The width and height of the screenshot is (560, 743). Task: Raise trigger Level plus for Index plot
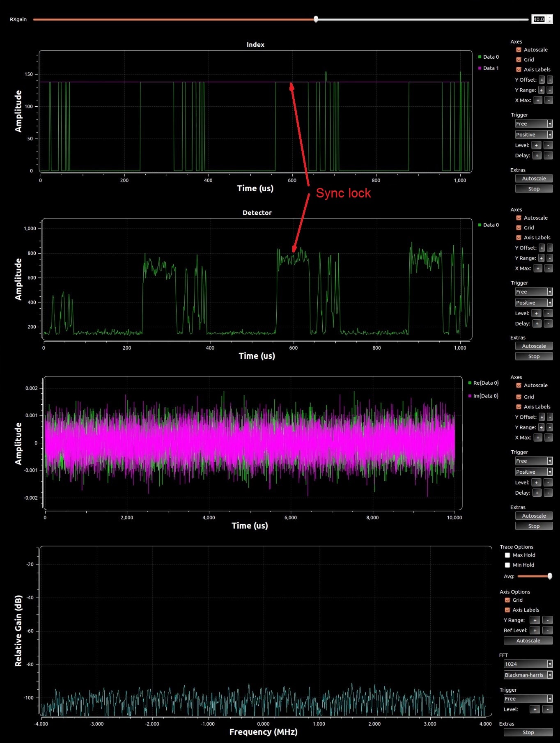(x=536, y=145)
